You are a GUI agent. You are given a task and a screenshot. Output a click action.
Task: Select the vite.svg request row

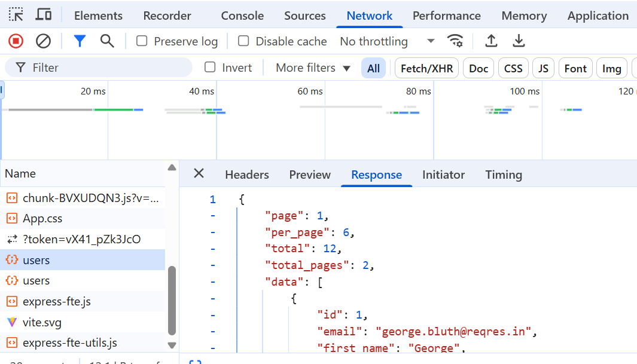[83, 322]
